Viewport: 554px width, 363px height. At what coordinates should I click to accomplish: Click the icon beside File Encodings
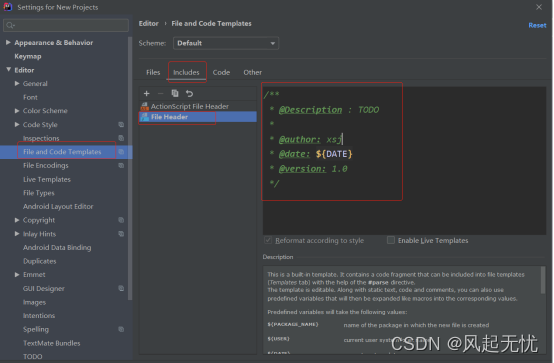coord(121,165)
